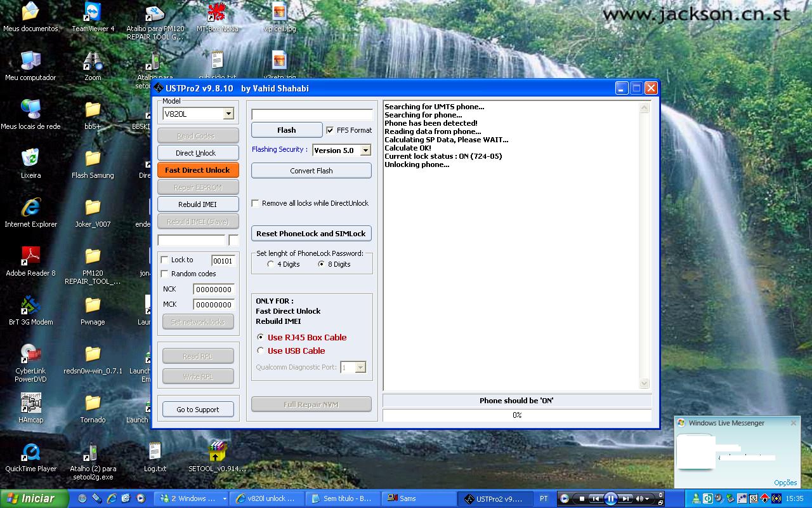Open TeamViewer 4 desktop shortcut
This screenshot has width=812, height=508.
pyautogui.click(x=93, y=17)
